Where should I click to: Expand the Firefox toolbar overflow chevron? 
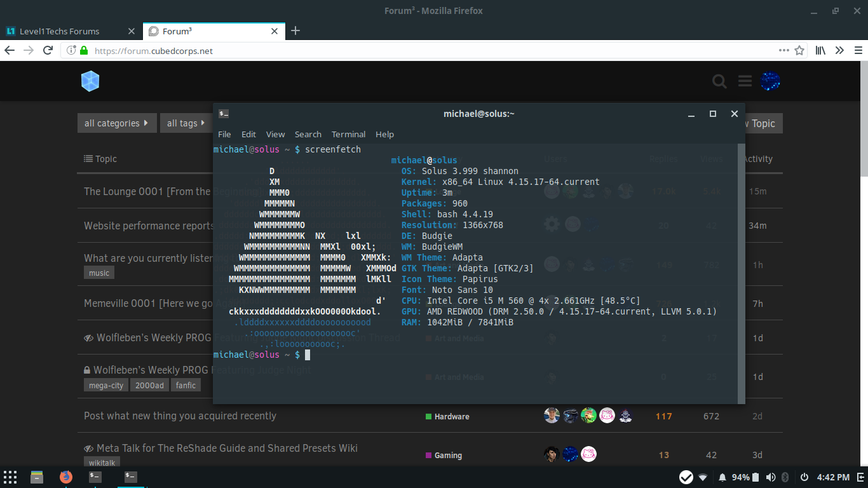839,50
